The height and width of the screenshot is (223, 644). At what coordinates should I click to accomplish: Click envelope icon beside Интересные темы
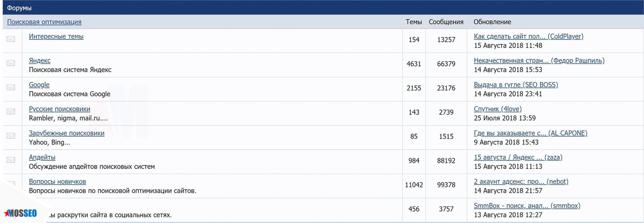click(x=10, y=39)
